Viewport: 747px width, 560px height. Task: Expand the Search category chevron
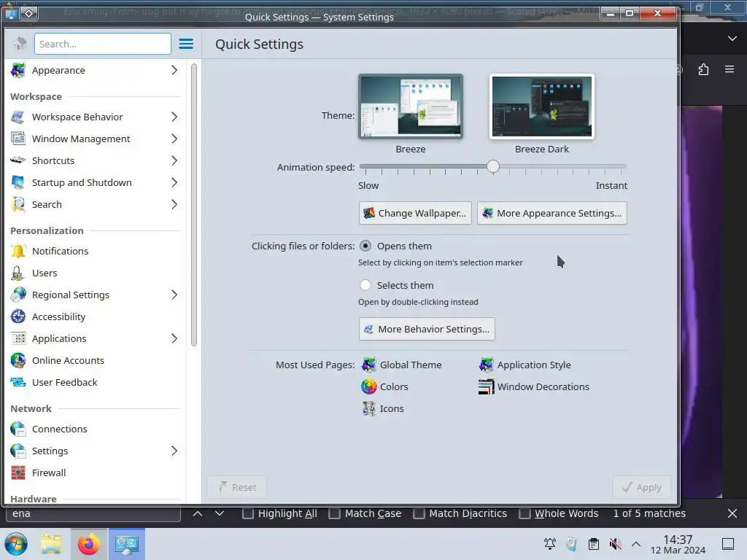[174, 204]
